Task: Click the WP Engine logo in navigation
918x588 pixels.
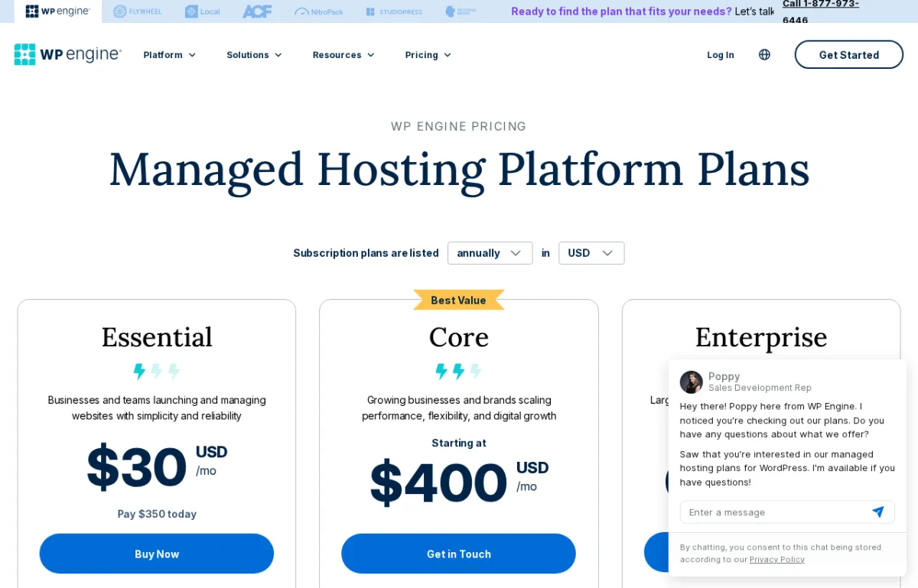Action: pyautogui.click(x=68, y=54)
